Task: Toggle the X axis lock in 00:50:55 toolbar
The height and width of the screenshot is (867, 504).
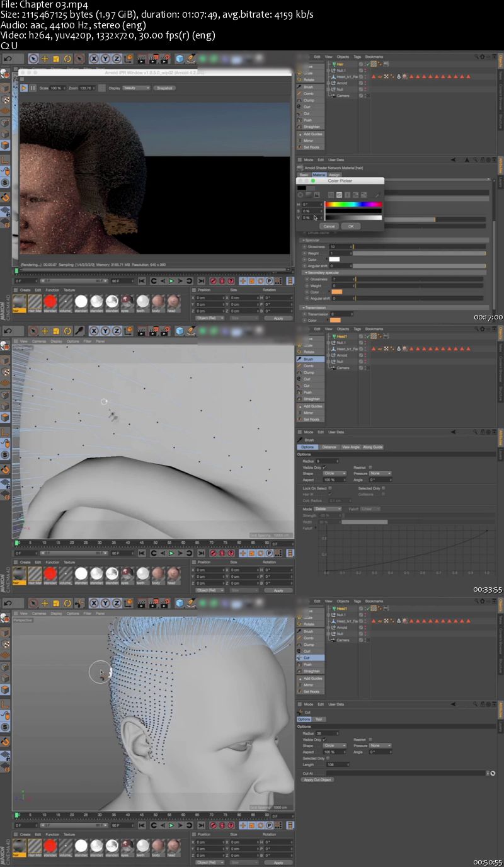Action: tap(94, 604)
